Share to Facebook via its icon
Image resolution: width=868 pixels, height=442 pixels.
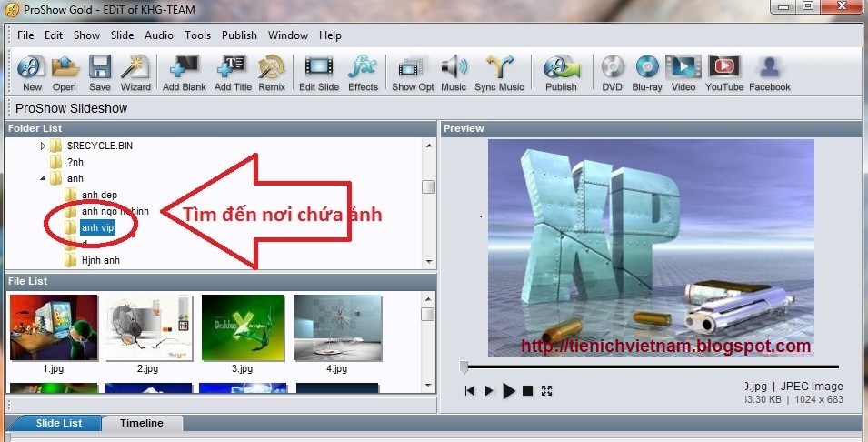point(770,73)
